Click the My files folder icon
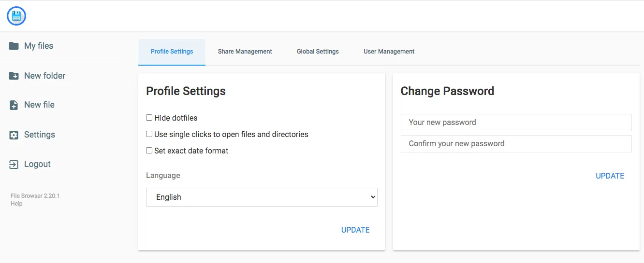 14,46
